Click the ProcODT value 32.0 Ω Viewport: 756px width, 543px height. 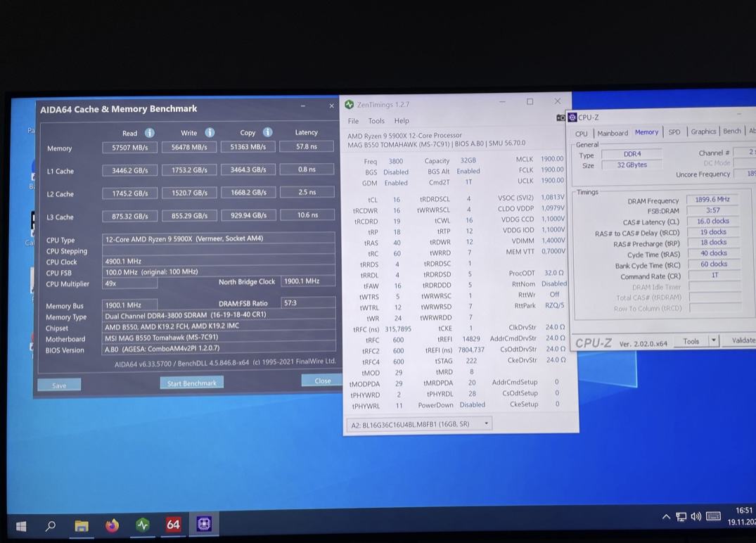click(554, 273)
